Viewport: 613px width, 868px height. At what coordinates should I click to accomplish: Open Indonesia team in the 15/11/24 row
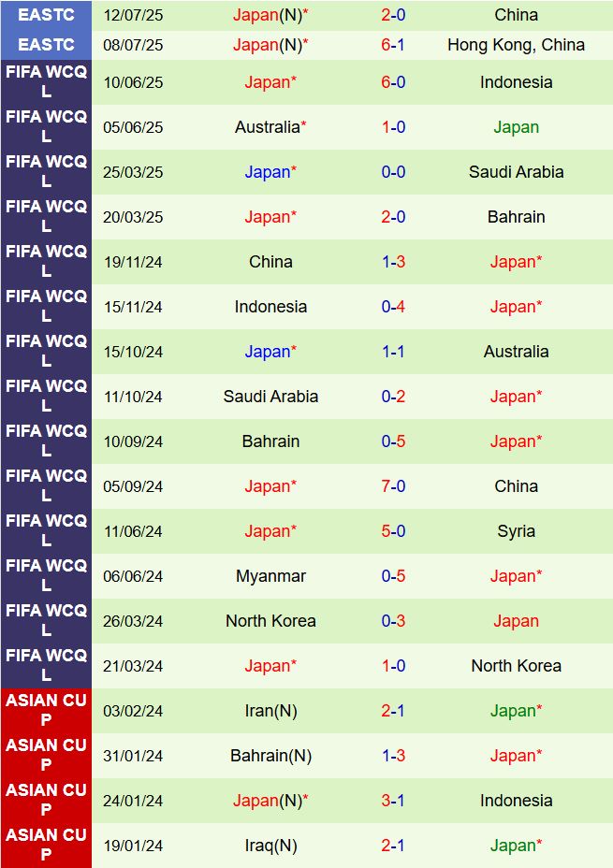coord(270,307)
